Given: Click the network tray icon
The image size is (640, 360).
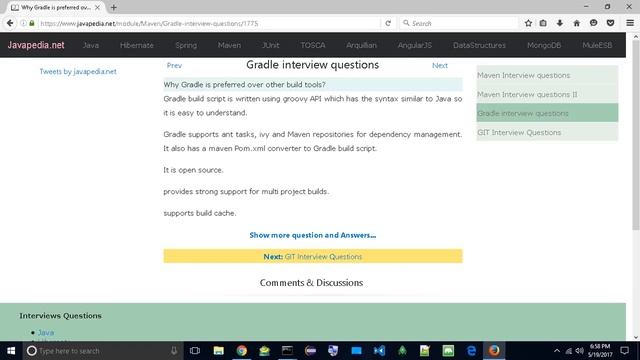Looking at the screenshot, I should pos(569,351).
